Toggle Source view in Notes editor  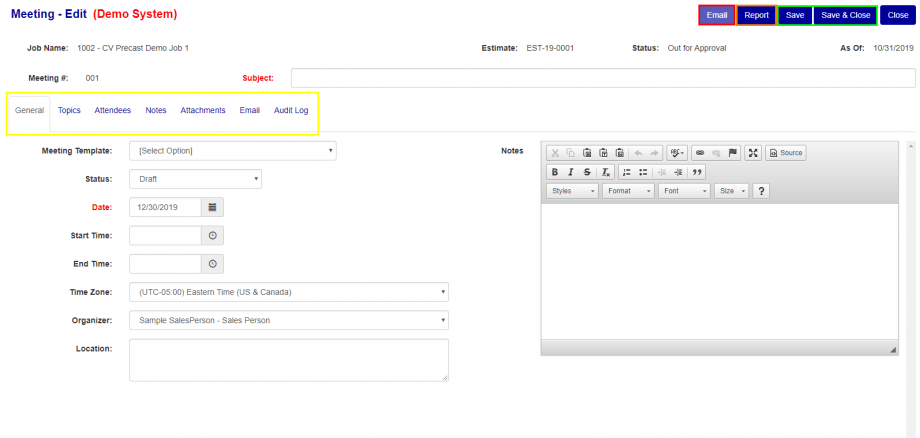point(786,152)
